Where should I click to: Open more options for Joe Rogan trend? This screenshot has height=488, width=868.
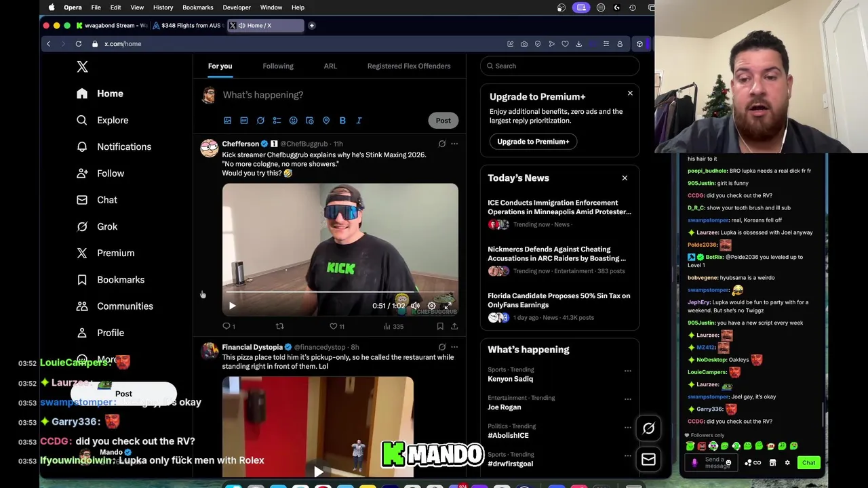tap(628, 399)
